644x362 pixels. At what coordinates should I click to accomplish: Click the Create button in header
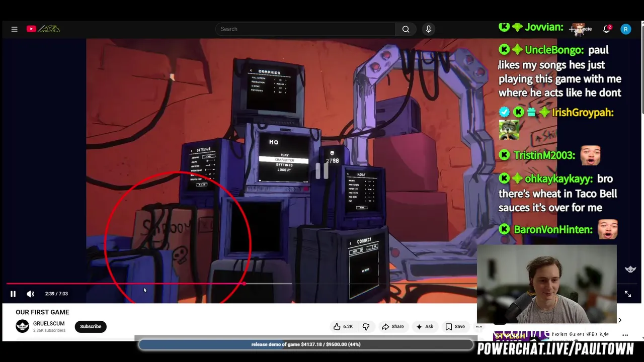(x=581, y=29)
